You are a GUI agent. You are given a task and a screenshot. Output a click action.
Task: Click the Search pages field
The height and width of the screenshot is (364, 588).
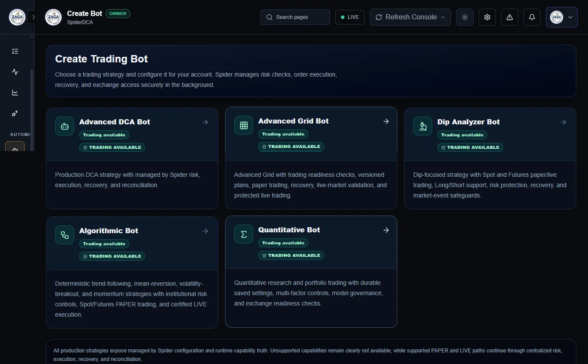click(x=295, y=17)
